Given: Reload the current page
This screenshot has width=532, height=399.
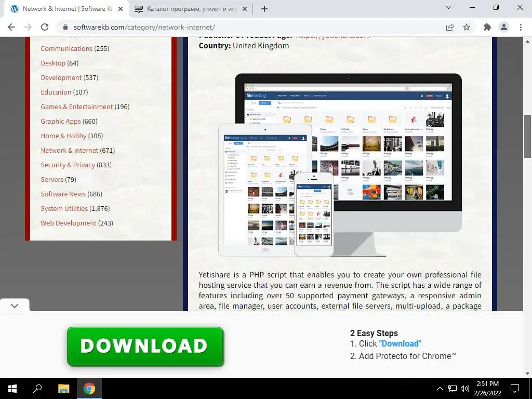Looking at the screenshot, I should [x=45, y=27].
